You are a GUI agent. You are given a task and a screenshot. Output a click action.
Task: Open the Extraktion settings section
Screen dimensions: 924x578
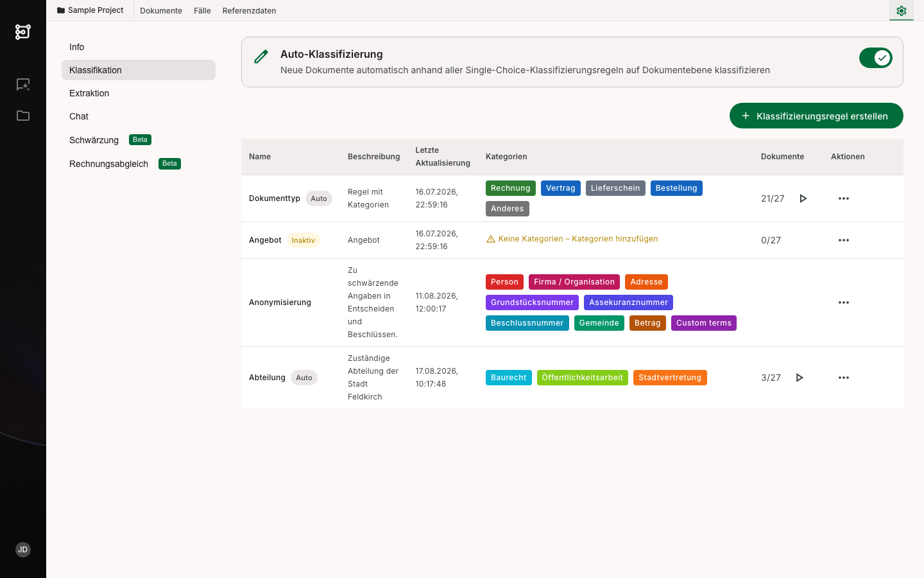[139, 93]
